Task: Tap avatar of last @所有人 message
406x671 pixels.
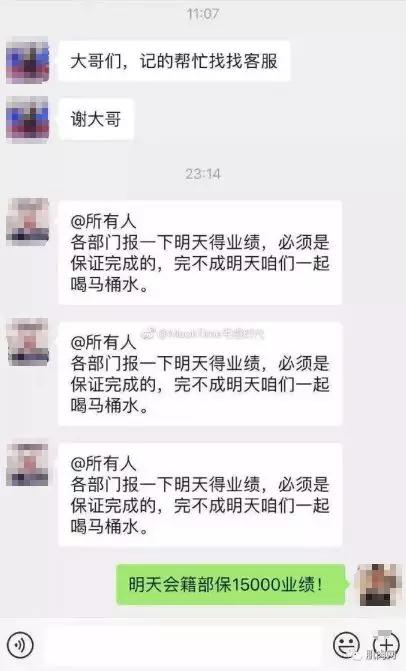Action: click(x=27, y=464)
